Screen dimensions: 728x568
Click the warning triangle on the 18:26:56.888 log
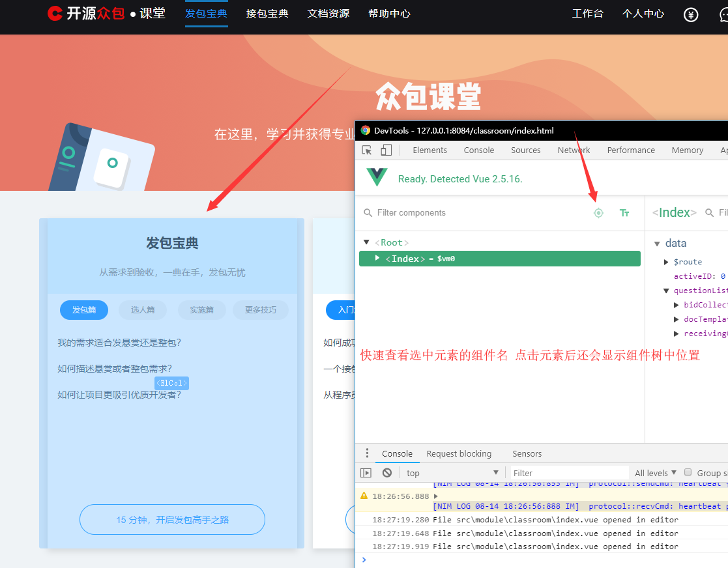364,496
